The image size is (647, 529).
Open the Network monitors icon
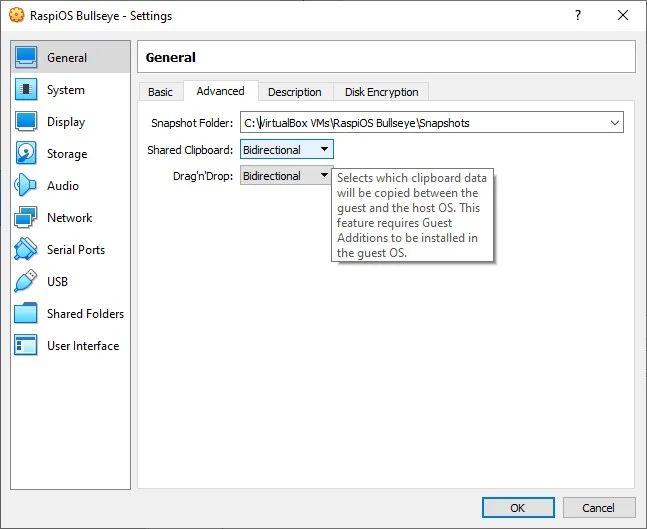[26, 217]
